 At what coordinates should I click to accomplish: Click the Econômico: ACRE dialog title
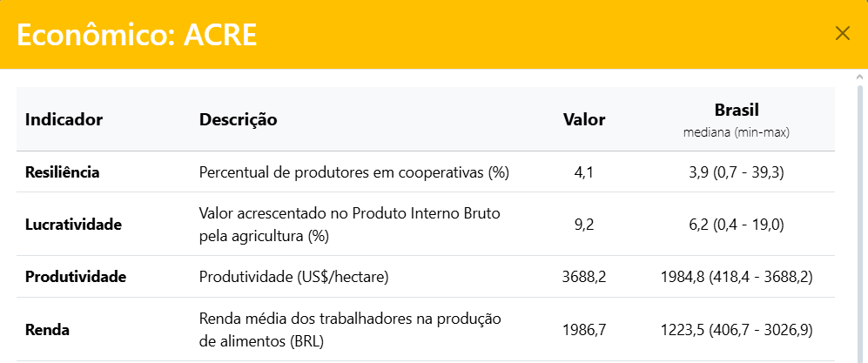137,35
